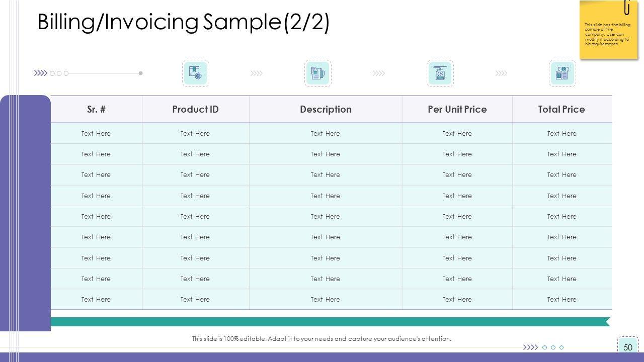Click the purple chevron arrows beside title circles
The height and width of the screenshot is (362, 644).
pyautogui.click(x=40, y=73)
